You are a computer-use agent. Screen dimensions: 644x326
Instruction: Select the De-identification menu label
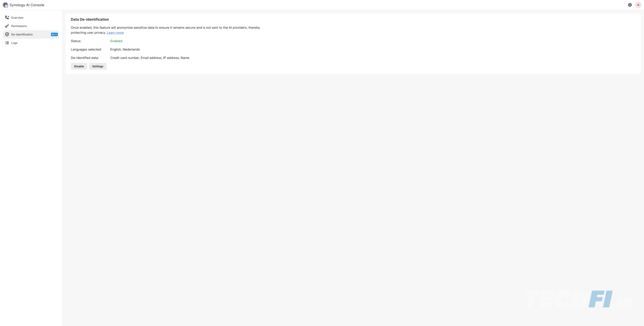(22, 35)
